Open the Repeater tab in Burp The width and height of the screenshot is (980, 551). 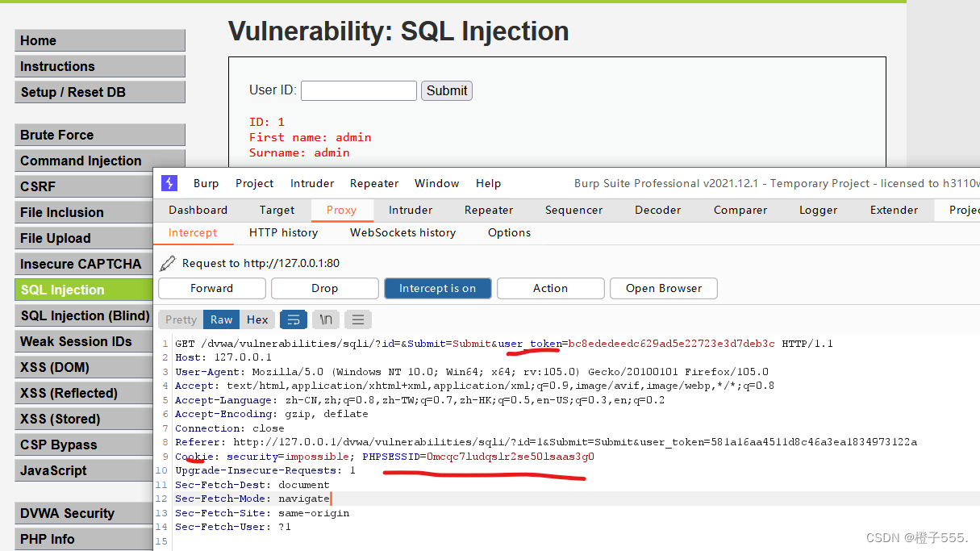pyautogui.click(x=489, y=210)
